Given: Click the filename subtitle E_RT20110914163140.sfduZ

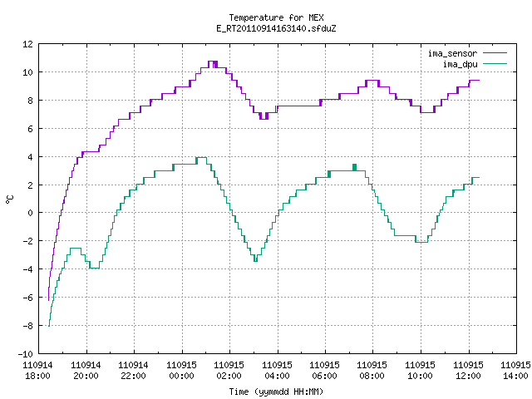Looking at the screenshot, I should (276, 28).
